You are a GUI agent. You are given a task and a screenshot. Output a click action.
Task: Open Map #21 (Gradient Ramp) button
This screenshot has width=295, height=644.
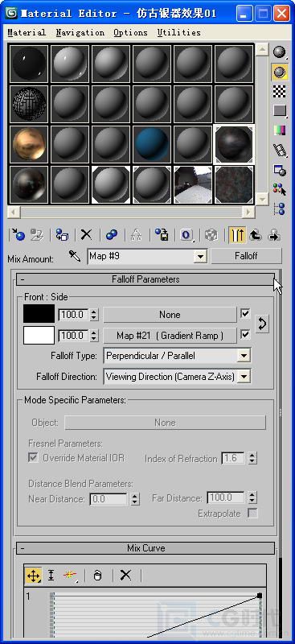click(x=170, y=336)
